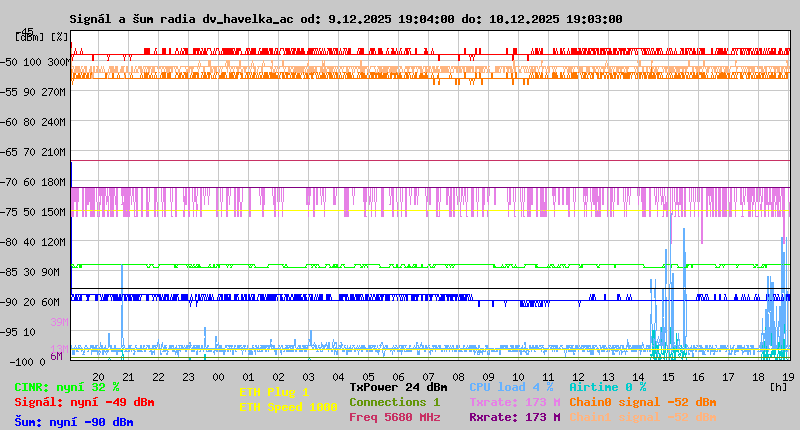Click the pink '39M' rate marker

59,322
